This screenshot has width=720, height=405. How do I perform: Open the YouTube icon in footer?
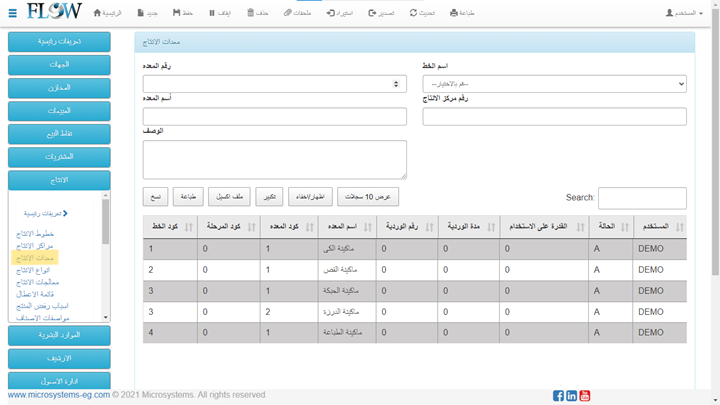(x=585, y=395)
